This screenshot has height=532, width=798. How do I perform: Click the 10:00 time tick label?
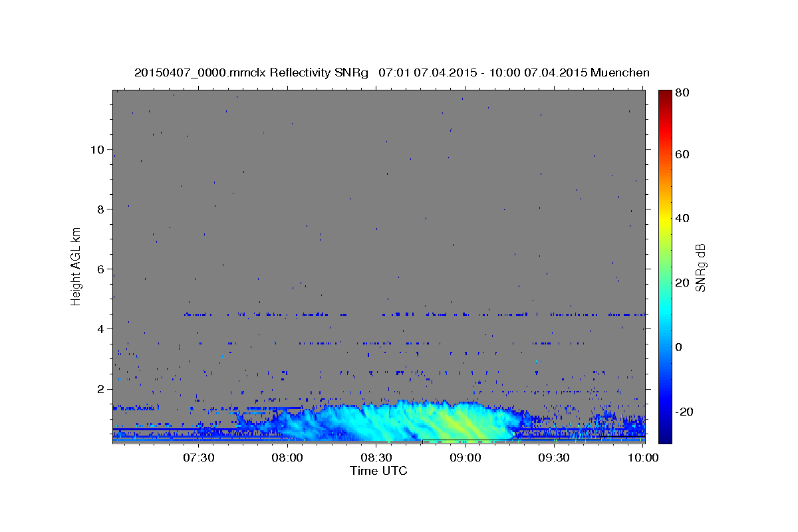click(643, 458)
